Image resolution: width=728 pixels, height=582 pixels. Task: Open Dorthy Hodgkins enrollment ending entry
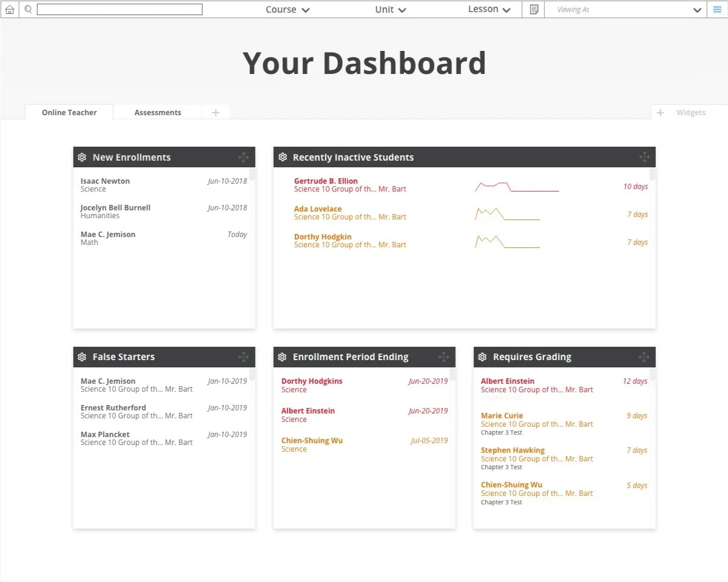tap(364, 385)
